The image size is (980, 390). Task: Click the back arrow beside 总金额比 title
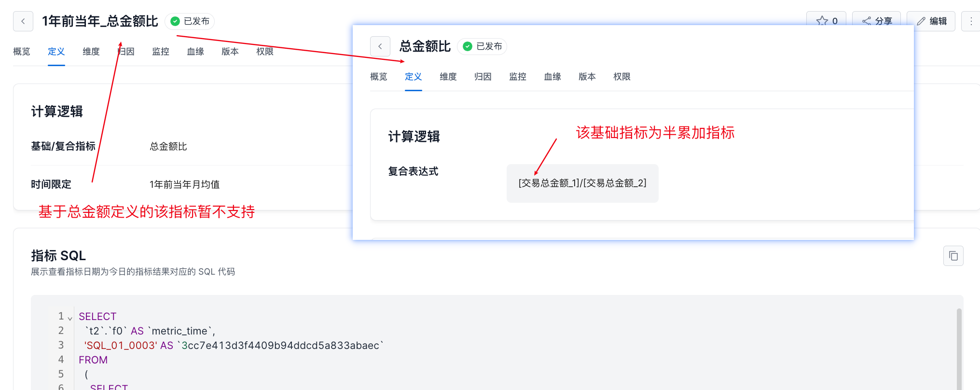coord(380,46)
